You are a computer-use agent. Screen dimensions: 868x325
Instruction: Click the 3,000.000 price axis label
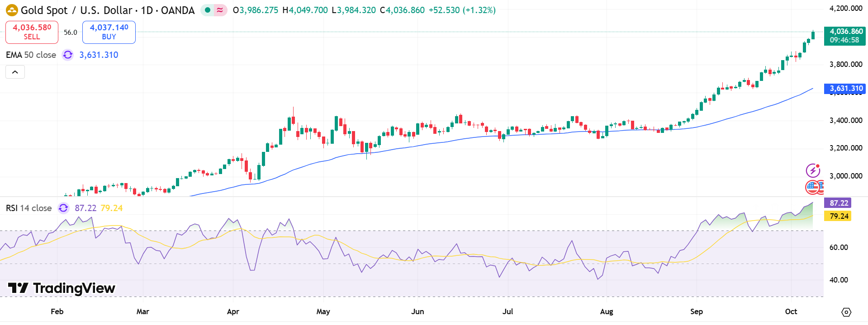click(x=845, y=176)
